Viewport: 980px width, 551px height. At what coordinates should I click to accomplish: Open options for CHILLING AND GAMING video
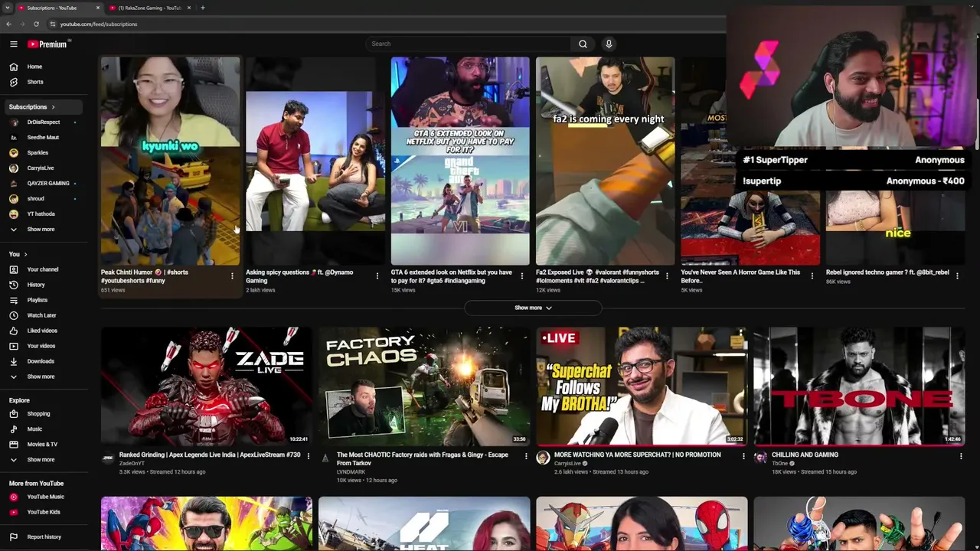pos(961,456)
